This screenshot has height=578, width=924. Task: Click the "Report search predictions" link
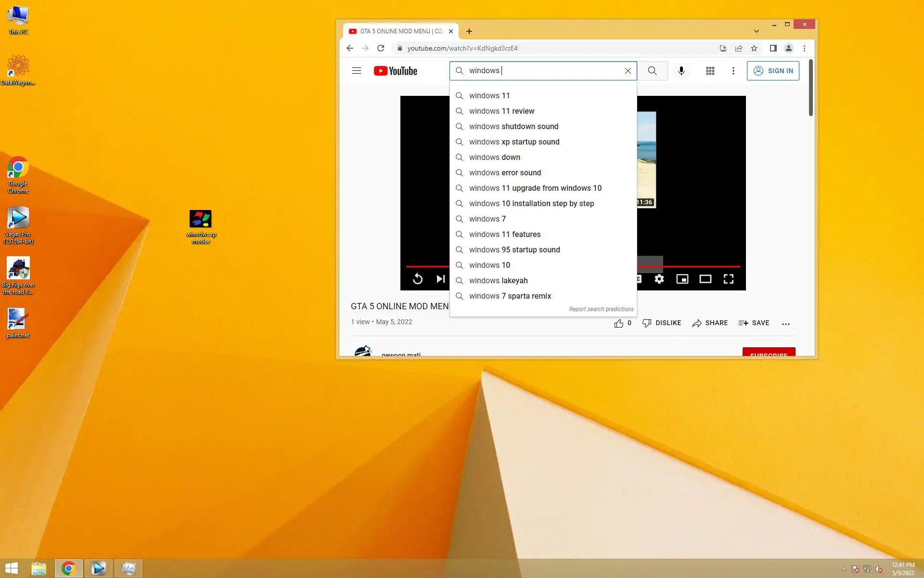click(601, 309)
